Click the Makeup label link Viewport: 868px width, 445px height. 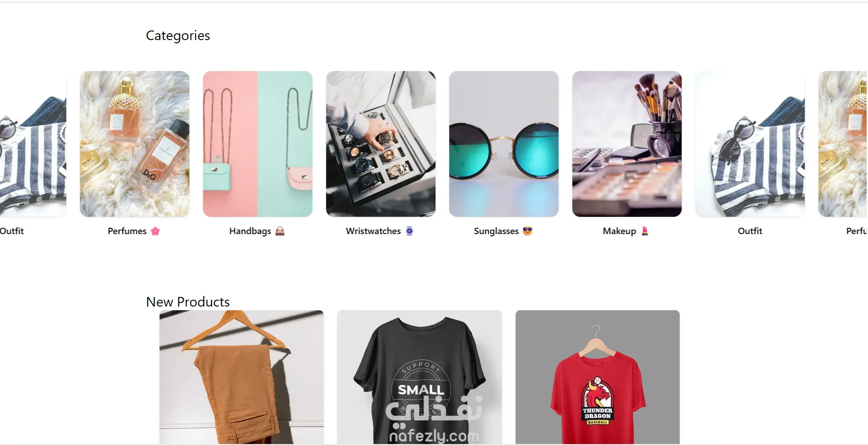pos(619,231)
